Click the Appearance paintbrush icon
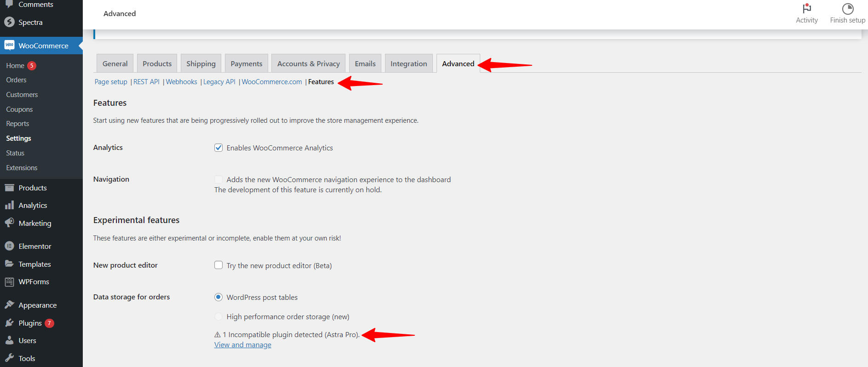 9,304
